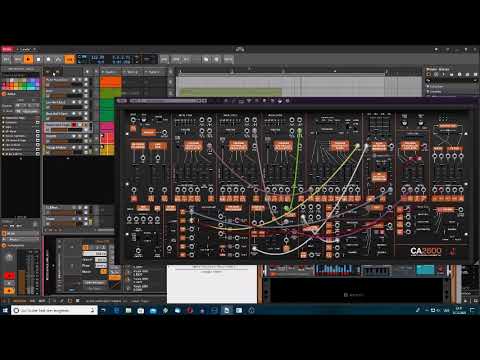Screen dimensions: 480x360
Task: Disarm the red record-arm button on the selected pink track
Action: point(74,125)
